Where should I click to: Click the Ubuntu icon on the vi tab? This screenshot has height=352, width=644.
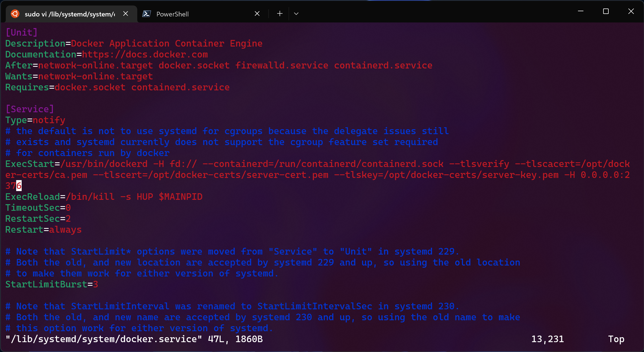click(15, 13)
